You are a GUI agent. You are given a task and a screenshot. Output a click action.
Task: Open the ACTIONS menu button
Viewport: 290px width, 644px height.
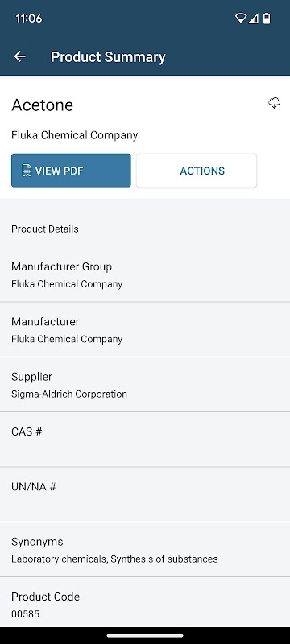(x=197, y=171)
